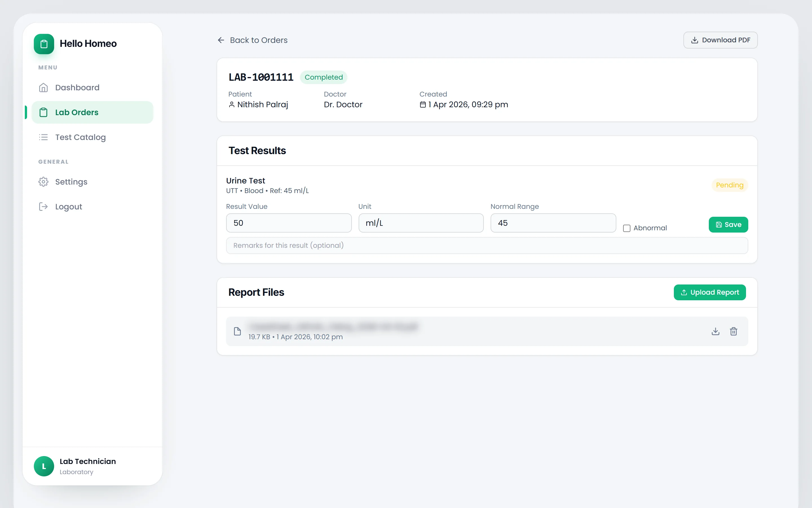Click the calendar icon beside created date
Image resolution: width=812 pixels, height=508 pixels.
pos(423,104)
